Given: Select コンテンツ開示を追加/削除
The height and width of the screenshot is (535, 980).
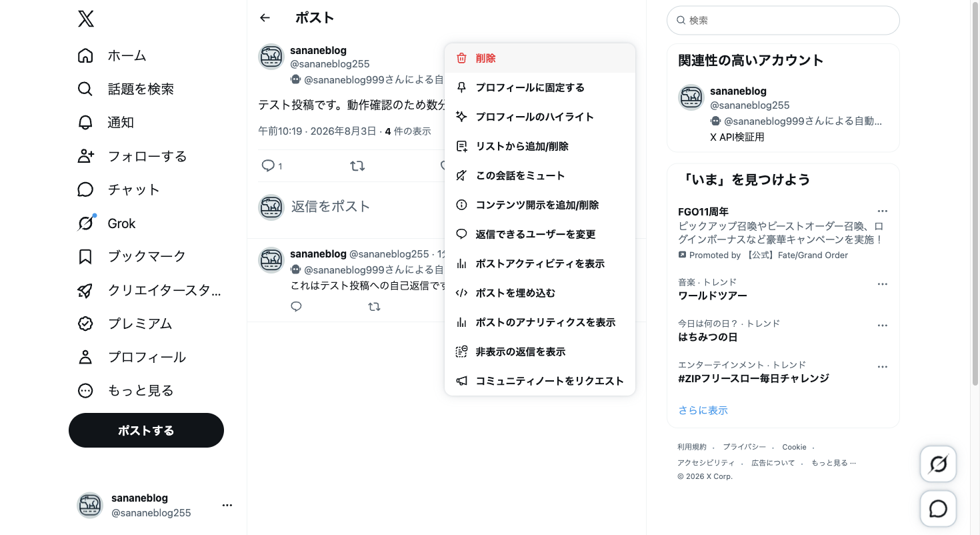Looking at the screenshot, I should pos(540,205).
